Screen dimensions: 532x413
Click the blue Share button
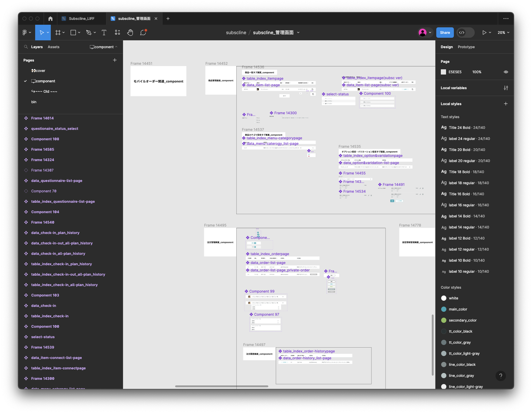445,33
